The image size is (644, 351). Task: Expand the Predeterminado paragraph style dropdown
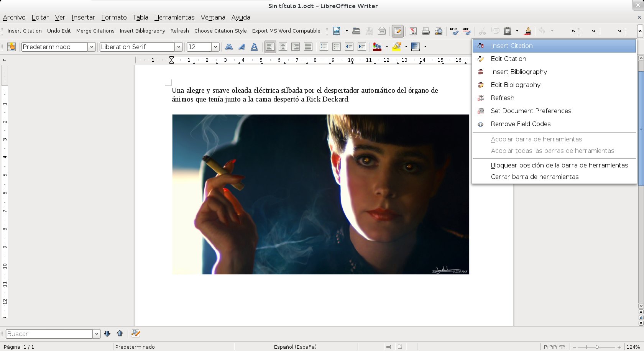point(92,47)
